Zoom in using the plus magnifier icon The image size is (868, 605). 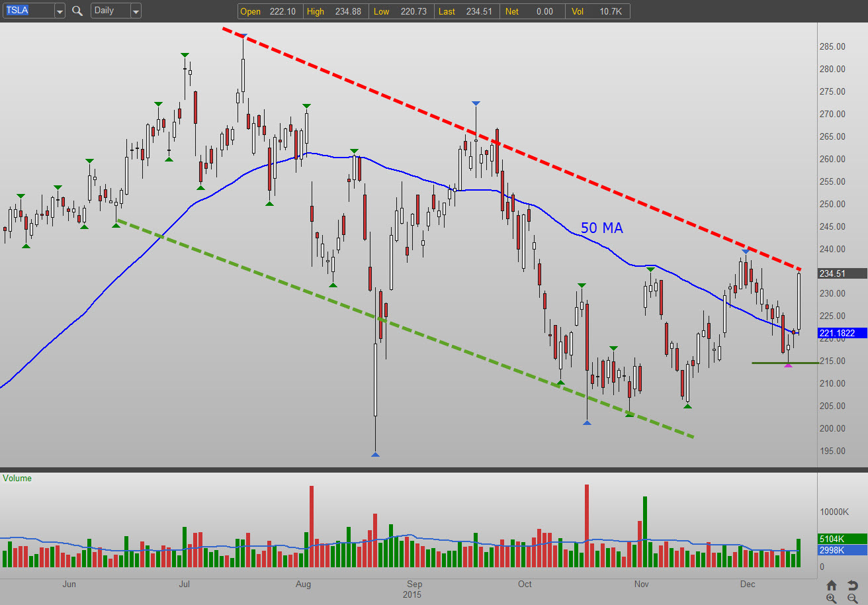click(832, 598)
